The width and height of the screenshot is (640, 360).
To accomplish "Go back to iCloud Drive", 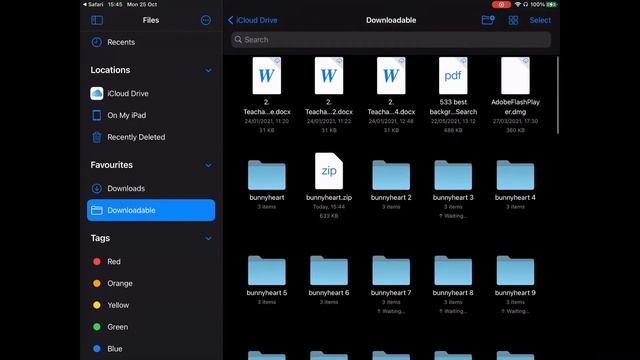I will pyautogui.click(x=252, y=20).
